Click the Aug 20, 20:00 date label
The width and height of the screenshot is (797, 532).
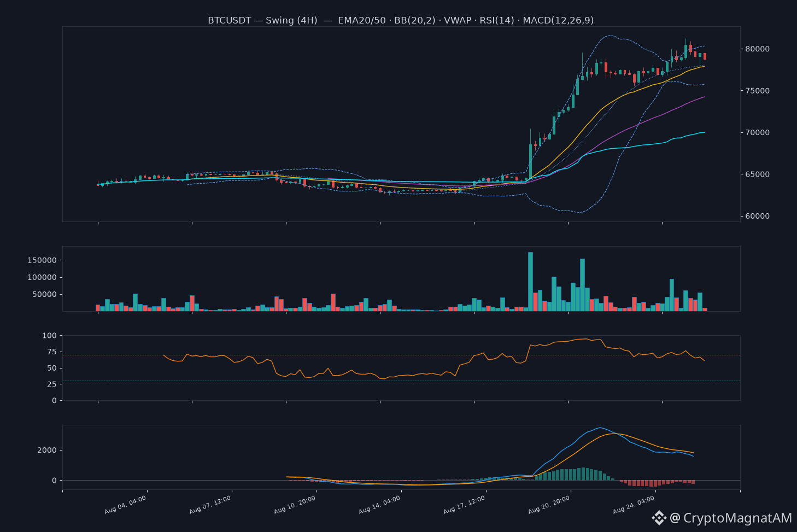(x=549, y=505)
